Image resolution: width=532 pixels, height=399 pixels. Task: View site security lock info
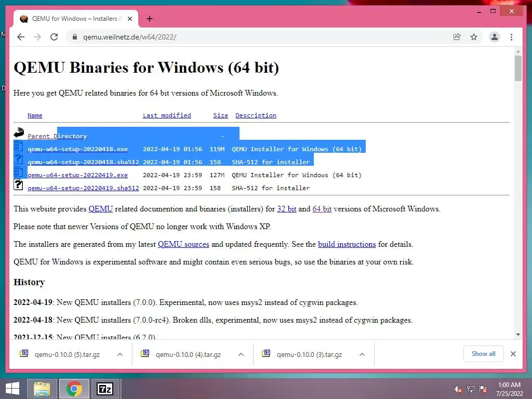coord(75,37)
